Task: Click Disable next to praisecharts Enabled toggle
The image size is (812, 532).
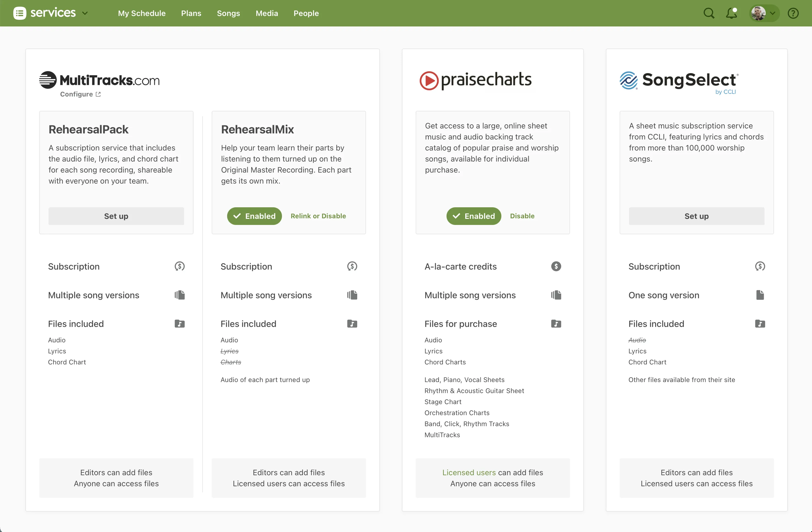Action: tap(522, 216)
